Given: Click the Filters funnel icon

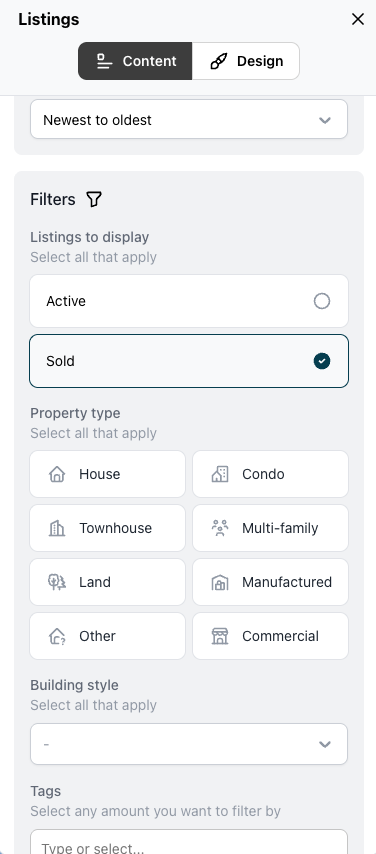Looking at the screenshot, I should [x=94, y=199].
